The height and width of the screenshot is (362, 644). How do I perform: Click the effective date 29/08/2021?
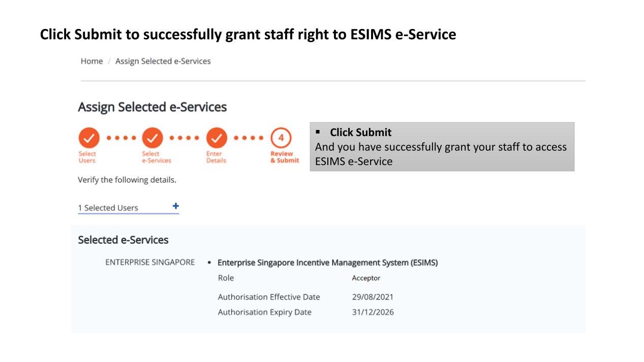click(x=373, y=297)
